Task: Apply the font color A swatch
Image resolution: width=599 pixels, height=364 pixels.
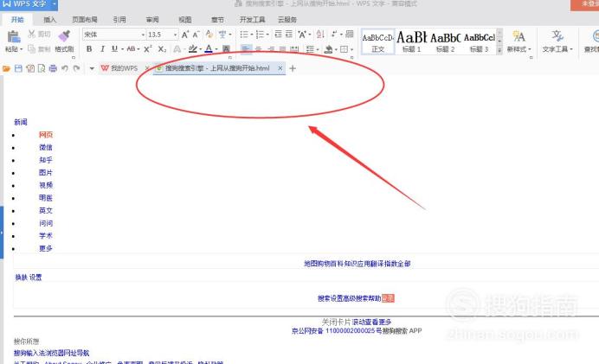Action: 209,48
